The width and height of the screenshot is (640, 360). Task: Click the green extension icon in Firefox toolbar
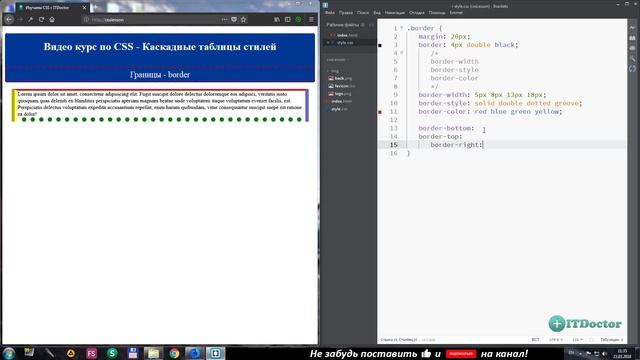pos(298,19)
